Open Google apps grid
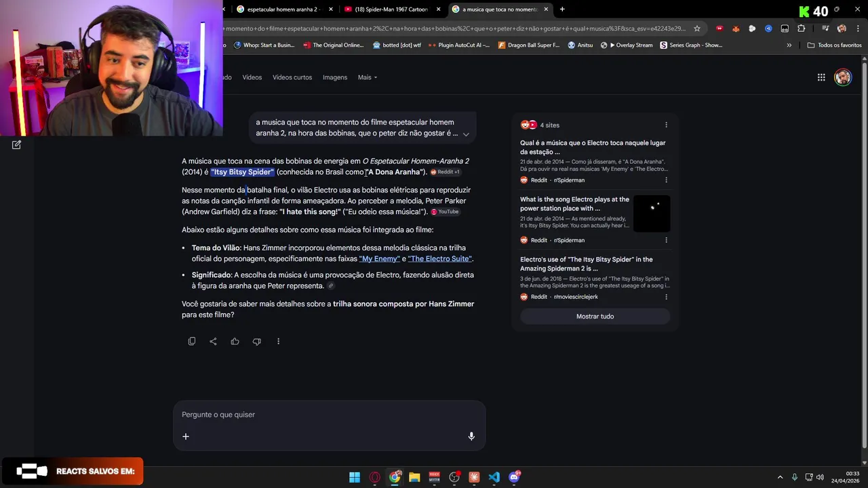The height and width of the screenshot is (488, 868). pos(821,77)
